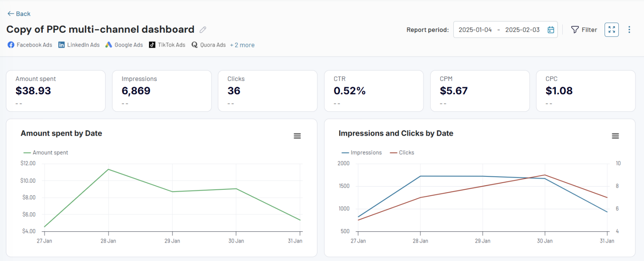
Task: Select the Google Ads source icon
Action: tap(109, 45)
